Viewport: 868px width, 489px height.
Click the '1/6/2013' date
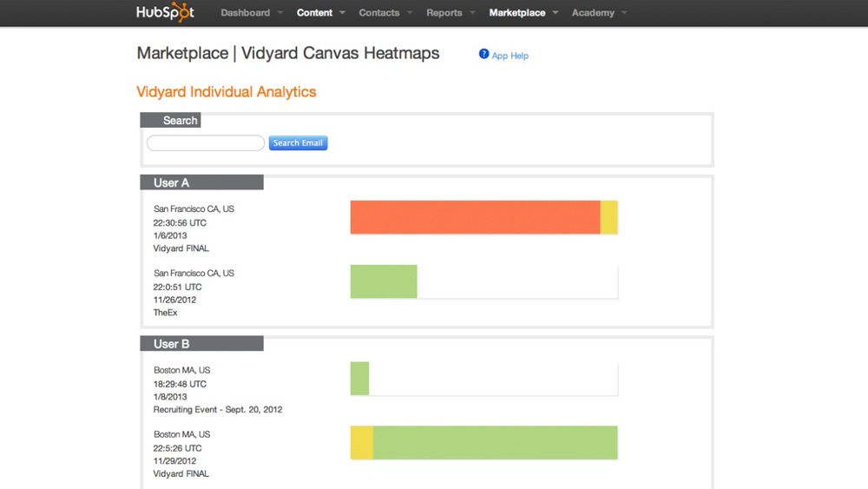[x=170, y=235]
